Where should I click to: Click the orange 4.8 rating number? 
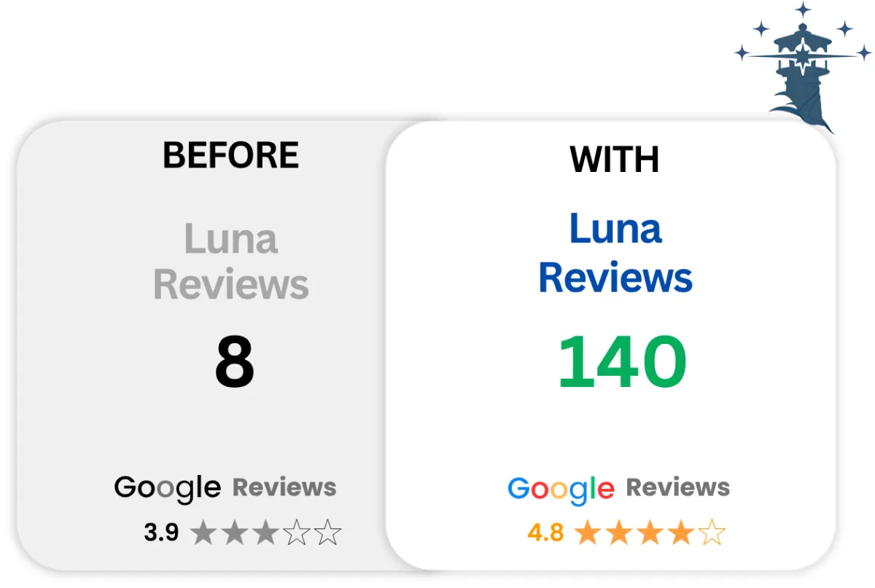545,533
